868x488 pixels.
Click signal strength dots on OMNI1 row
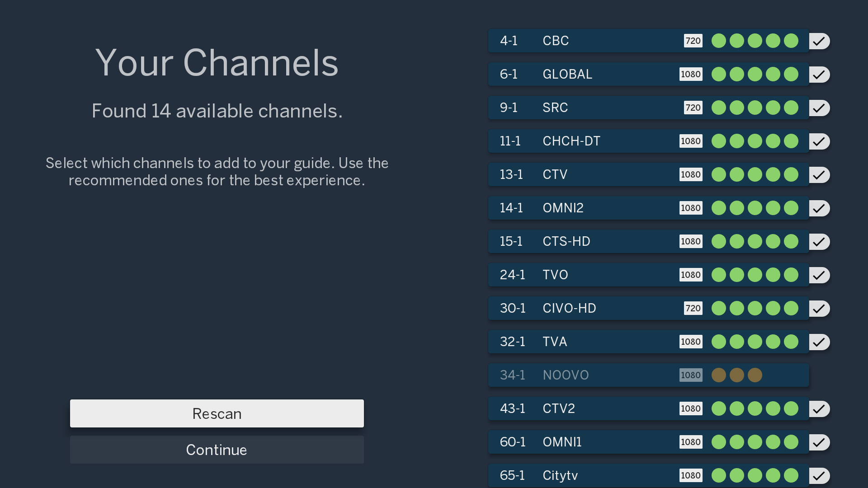(x=755, y=442)
